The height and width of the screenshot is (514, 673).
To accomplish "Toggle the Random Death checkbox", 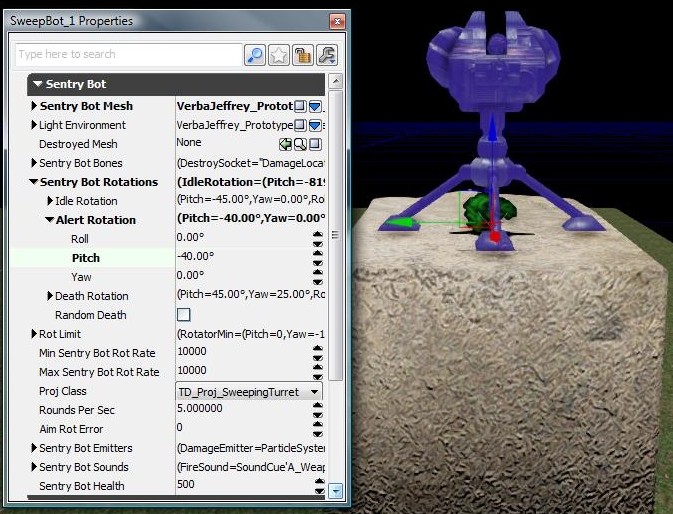I will (183, 315).
